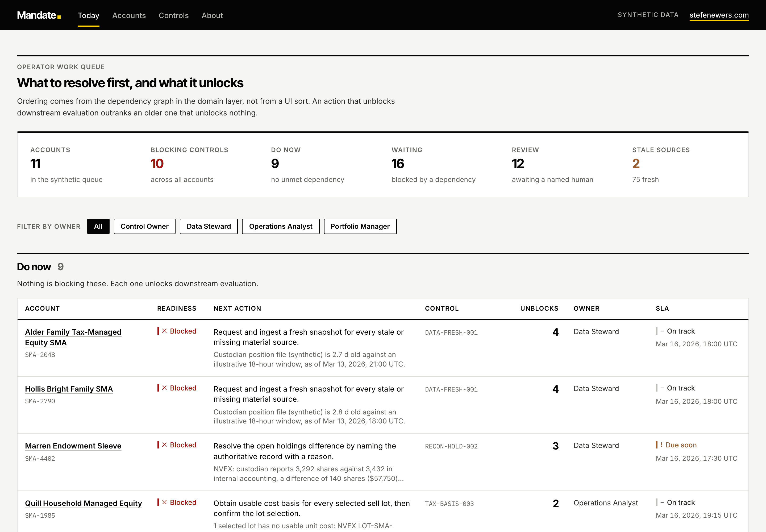The width and height of the screenshot is (766, 532).
Task: Click DATA-FRESH-001 in Hollis row
Action: 451,389
